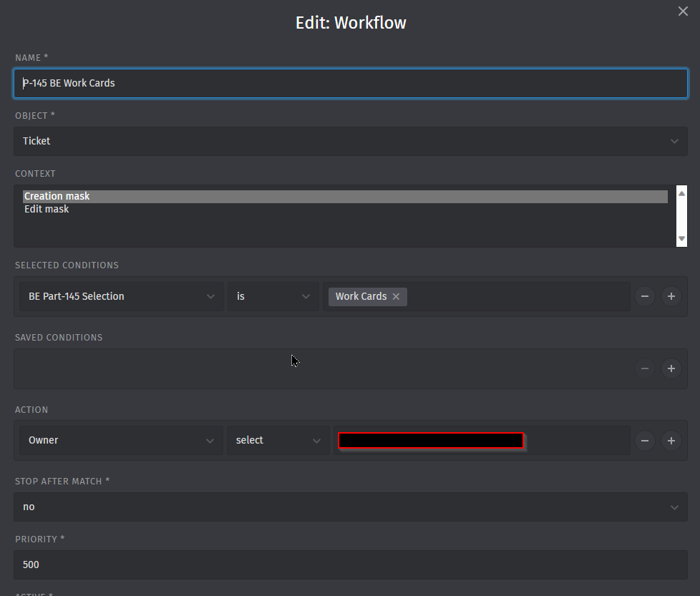
Task: Open the Owner action attribute dropdown
Action: point(121,440)
